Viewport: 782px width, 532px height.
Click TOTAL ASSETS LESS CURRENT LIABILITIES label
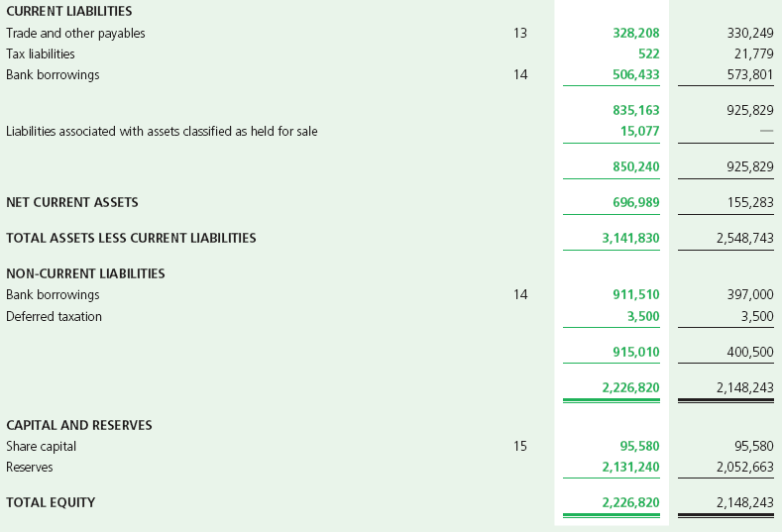[131, 238]
